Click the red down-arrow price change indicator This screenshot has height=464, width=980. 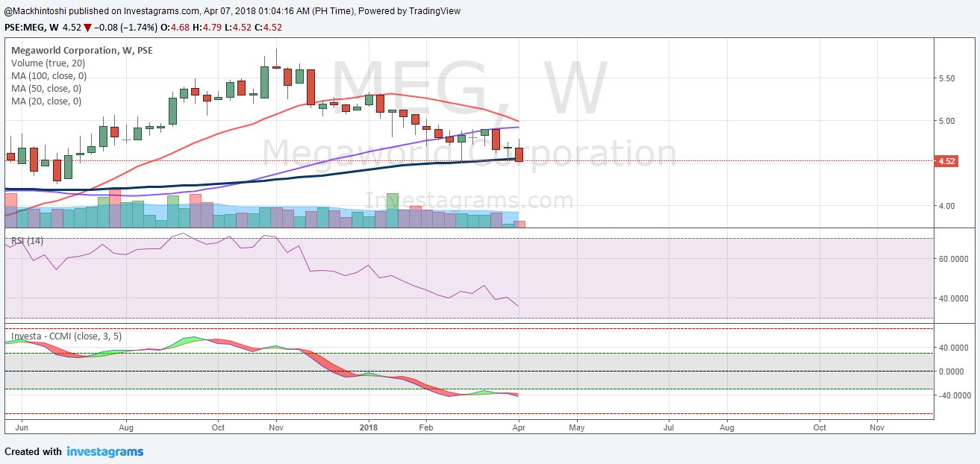88,28
